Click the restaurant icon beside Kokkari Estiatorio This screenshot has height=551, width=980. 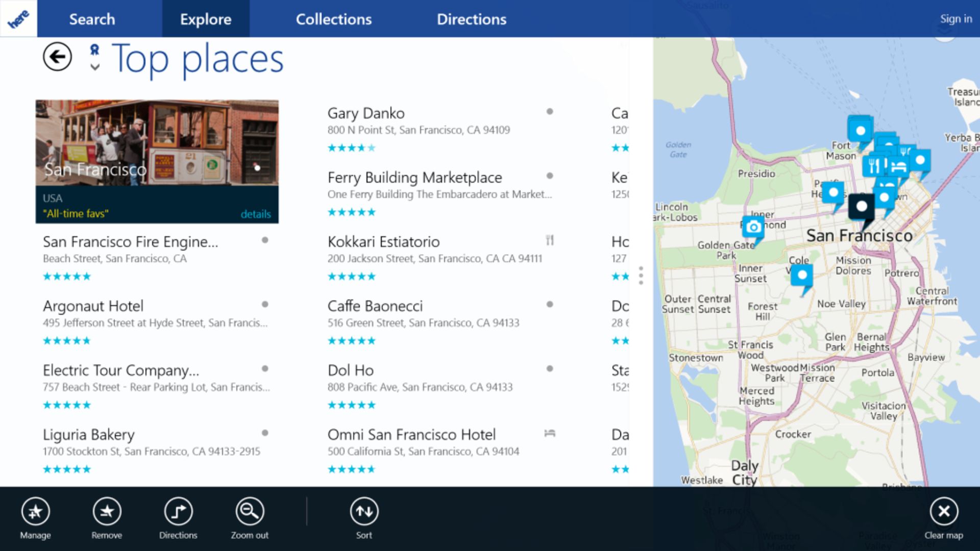(550, 241)
